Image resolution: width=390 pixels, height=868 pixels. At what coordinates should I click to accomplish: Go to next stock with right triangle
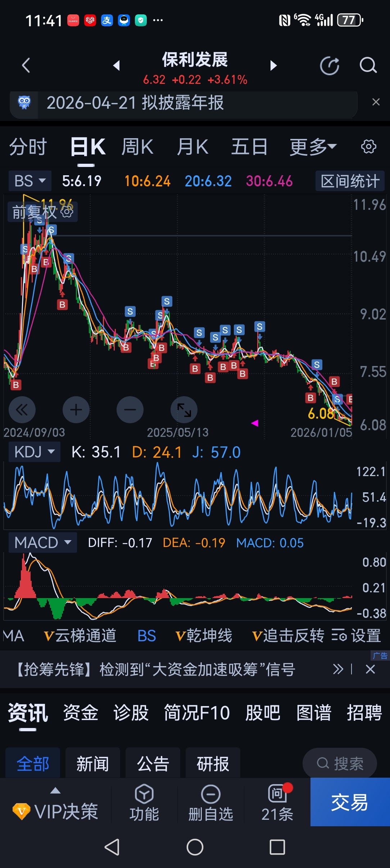(x=273, y=65)
